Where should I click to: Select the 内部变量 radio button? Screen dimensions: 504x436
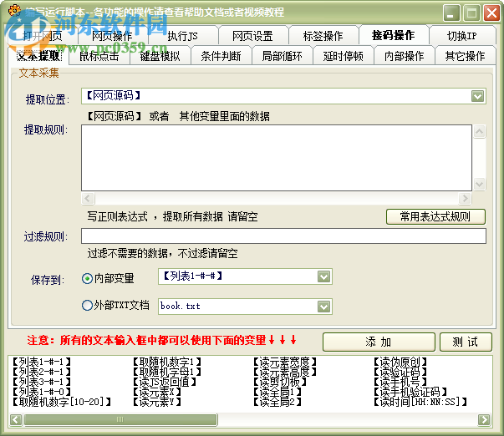tap(108, 278)
